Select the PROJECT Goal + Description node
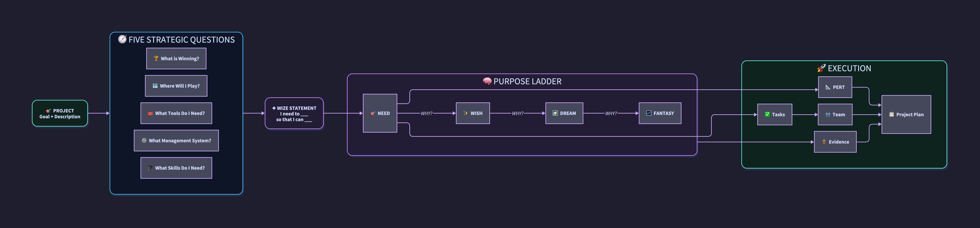 click(60, 113)
